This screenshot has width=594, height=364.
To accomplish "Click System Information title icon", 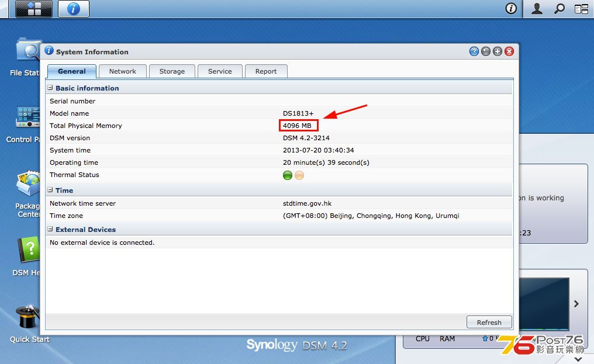I will 49,50.
